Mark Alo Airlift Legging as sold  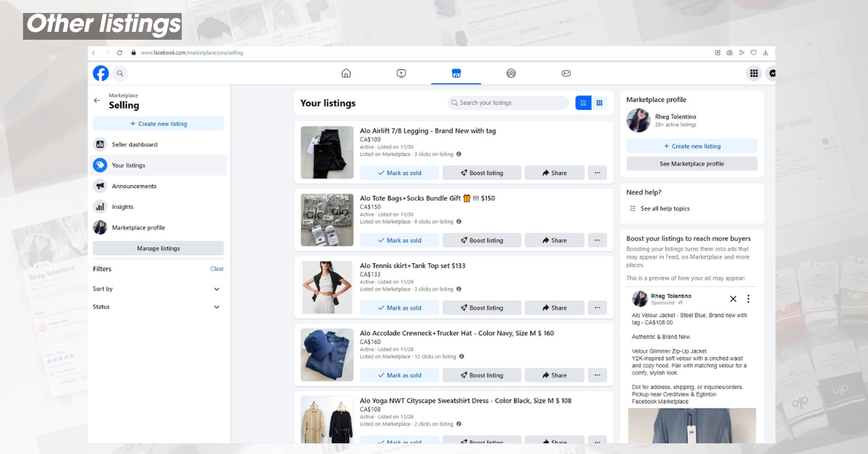click(x=399, y=173)
